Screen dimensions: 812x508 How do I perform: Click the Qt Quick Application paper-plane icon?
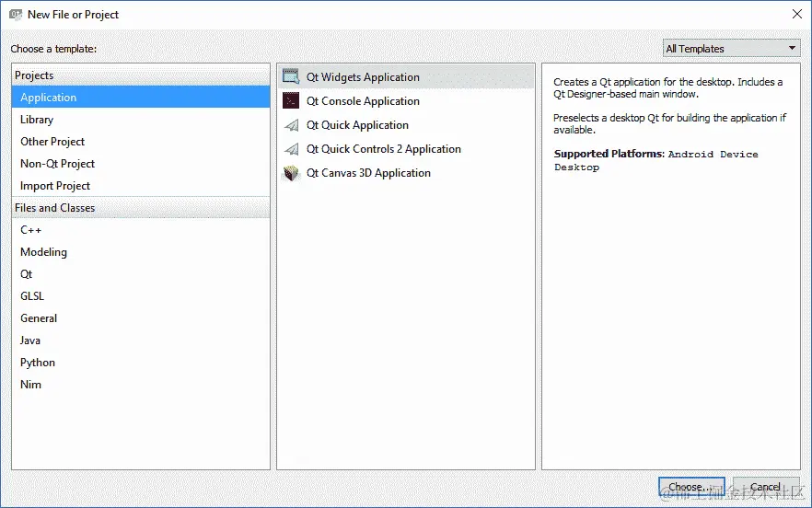(292, 125)
